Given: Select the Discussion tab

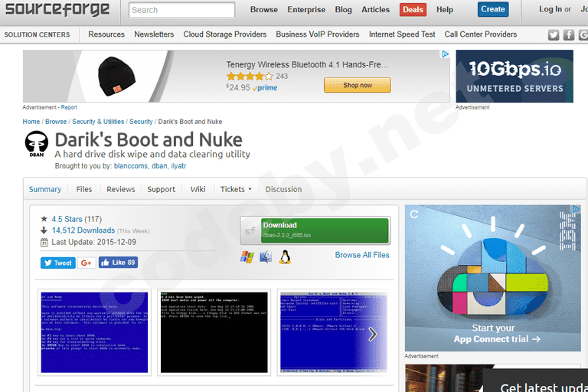Looking at the screenshot, I should coord(283,189).
